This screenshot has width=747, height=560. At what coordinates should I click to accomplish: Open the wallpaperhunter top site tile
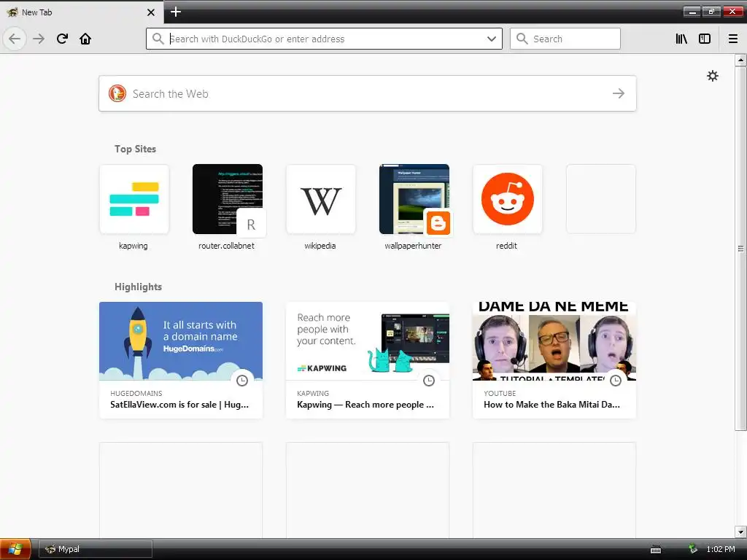tap(414, 199)
